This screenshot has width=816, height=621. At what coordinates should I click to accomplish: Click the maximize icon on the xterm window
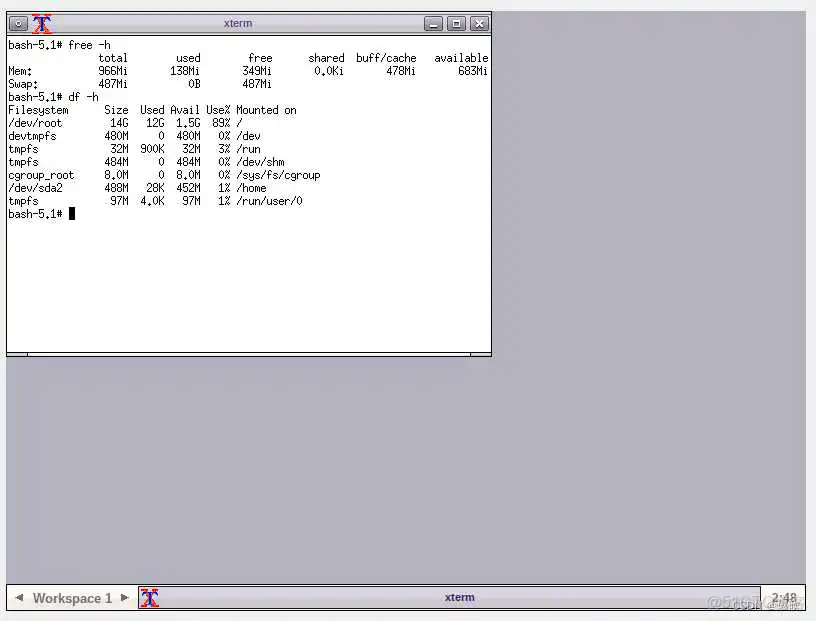[x=457, y=22]
